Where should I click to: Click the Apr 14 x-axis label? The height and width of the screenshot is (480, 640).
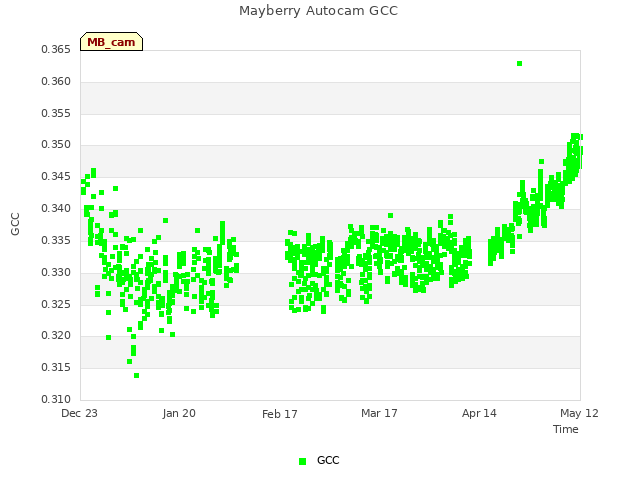(479, 413)
